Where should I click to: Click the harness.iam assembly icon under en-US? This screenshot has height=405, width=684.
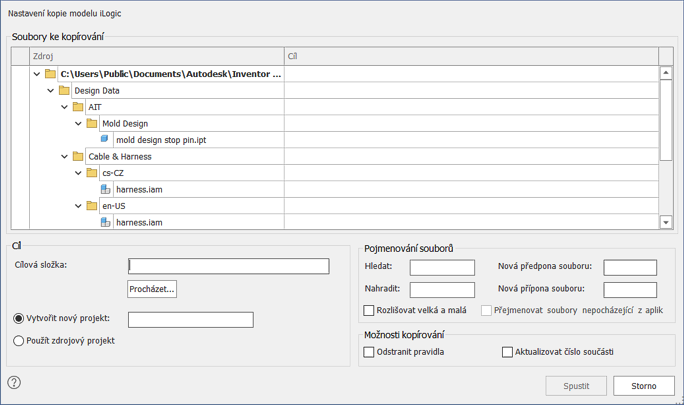[105, 222]
